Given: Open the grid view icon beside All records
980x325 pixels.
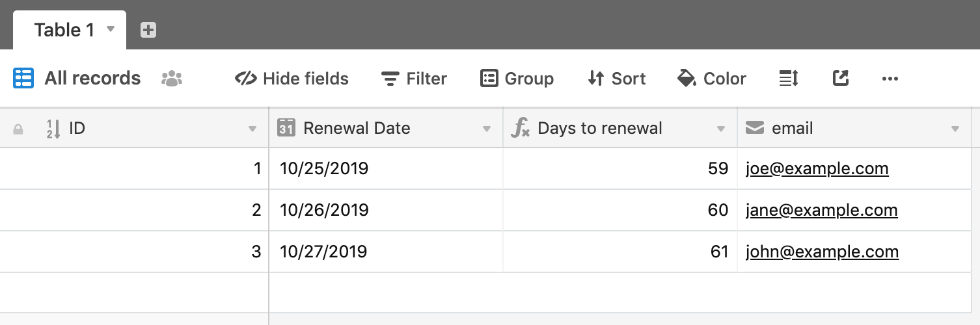Looking at the screenshot, I should pyautogui.click(x=23, y=79).
